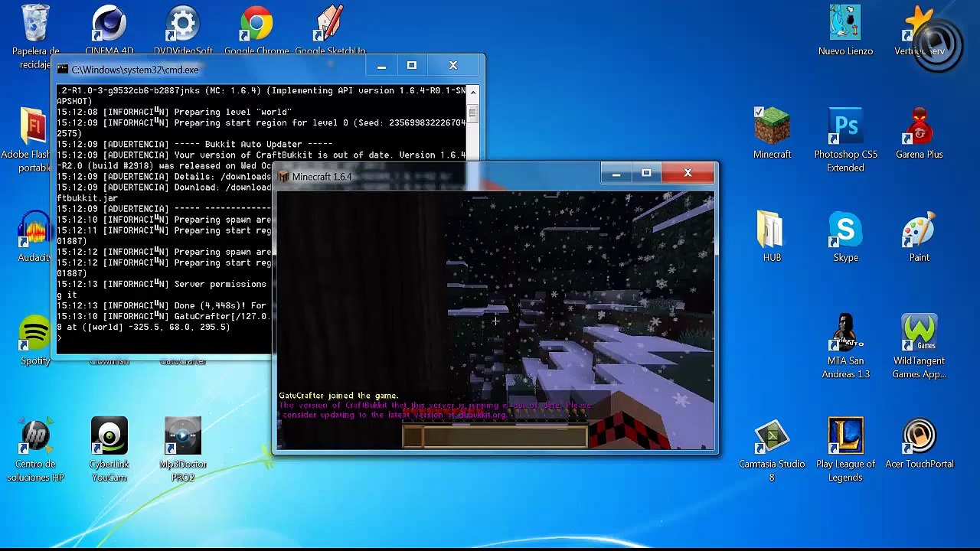Select WildTangent Games App shortcut
Image resolution: width=980 pixels, height=551 pixels.
coord(919,333)
